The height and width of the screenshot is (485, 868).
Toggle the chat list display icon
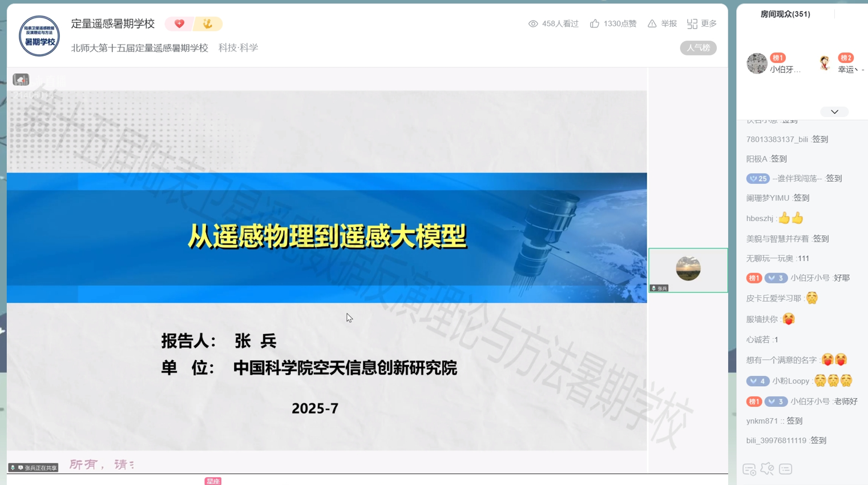(786, 469)
